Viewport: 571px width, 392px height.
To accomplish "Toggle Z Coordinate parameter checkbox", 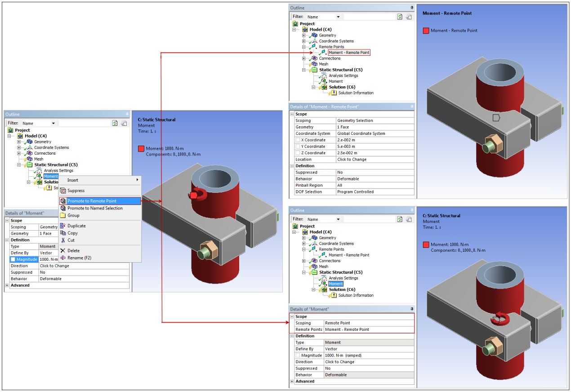I will (x=298, y=153).
